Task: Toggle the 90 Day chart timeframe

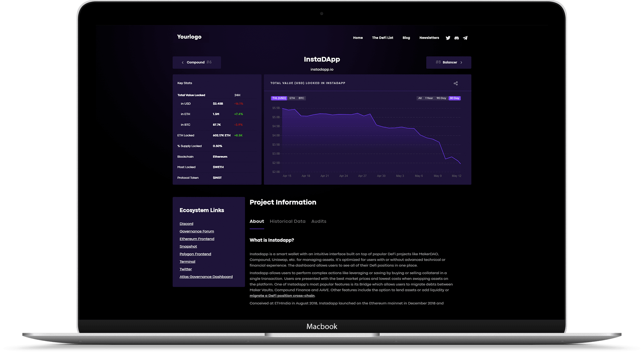Action: click(442, 98)
